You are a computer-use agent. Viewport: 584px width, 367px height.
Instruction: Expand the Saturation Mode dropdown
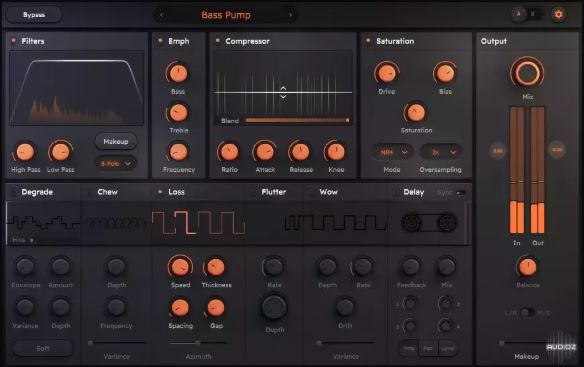tap(393, 152)
